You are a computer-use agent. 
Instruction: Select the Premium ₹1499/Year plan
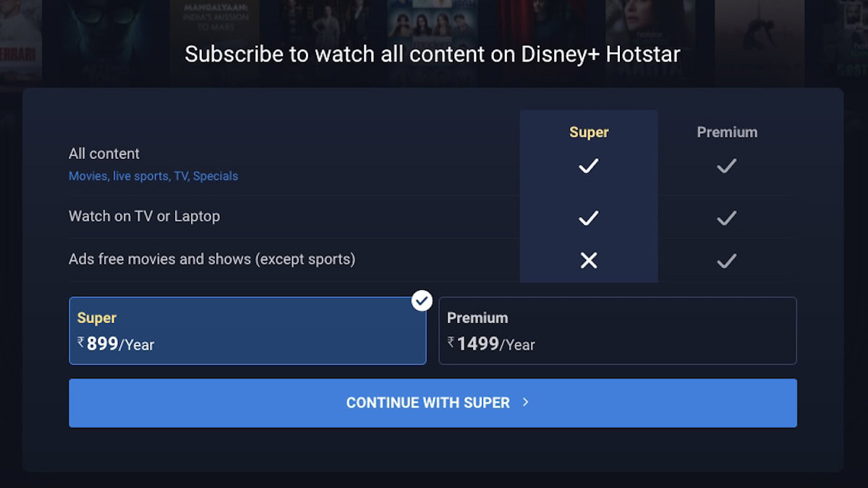[x=617, y=331]
